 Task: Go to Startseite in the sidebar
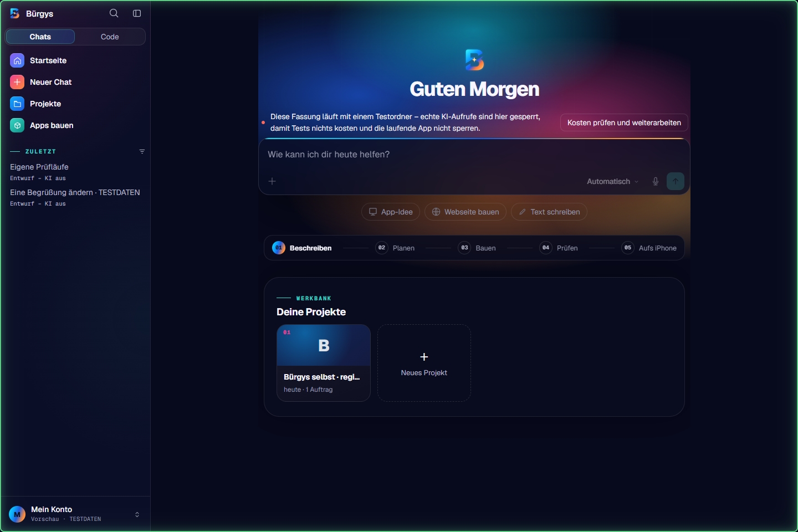pyautogui.click(x=75, y=60)
